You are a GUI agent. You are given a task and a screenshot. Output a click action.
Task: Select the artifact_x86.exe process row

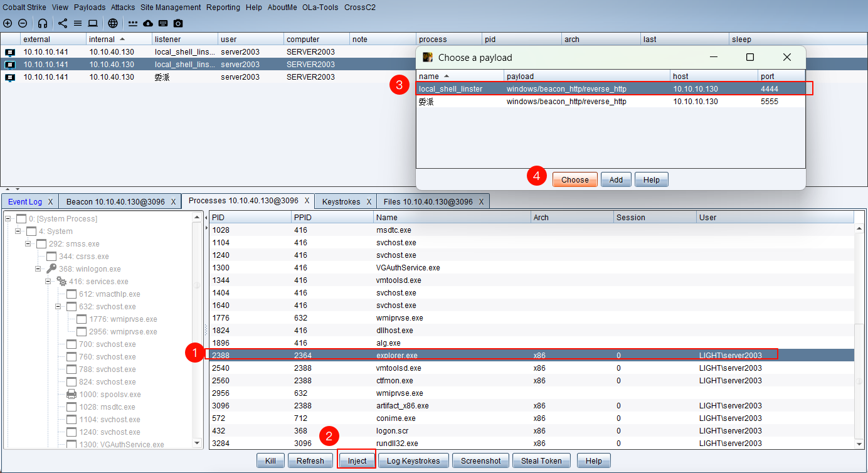531,405
